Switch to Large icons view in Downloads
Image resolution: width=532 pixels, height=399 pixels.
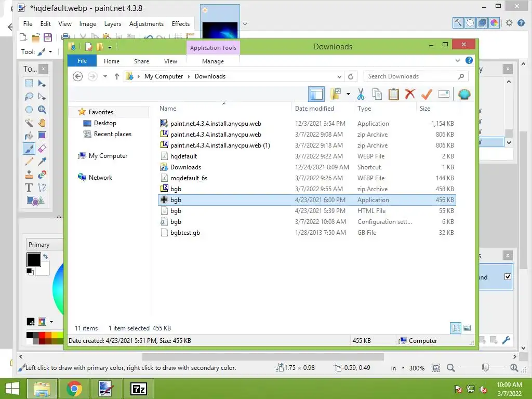click(467, 328)
